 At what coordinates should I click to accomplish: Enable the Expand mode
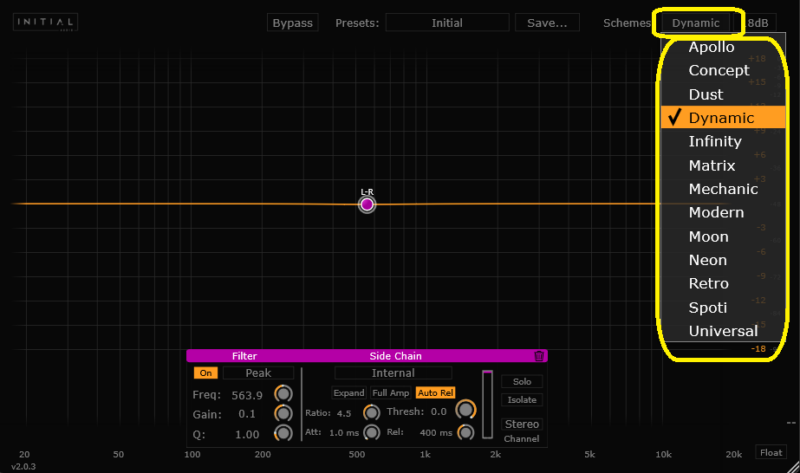click(349, 393)
